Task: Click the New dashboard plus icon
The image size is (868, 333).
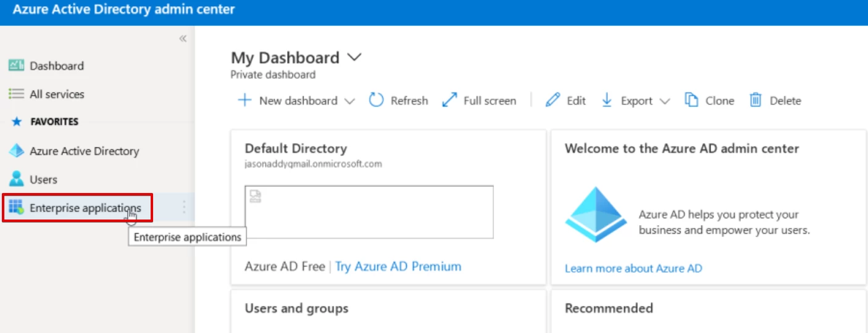Action: click(x=245, y=100)
